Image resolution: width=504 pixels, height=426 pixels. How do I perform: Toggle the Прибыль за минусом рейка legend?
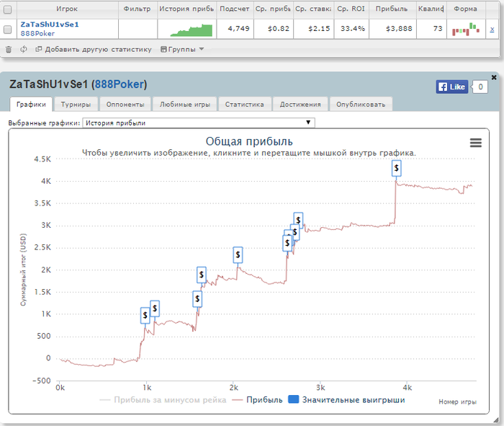tap(163, 400)
